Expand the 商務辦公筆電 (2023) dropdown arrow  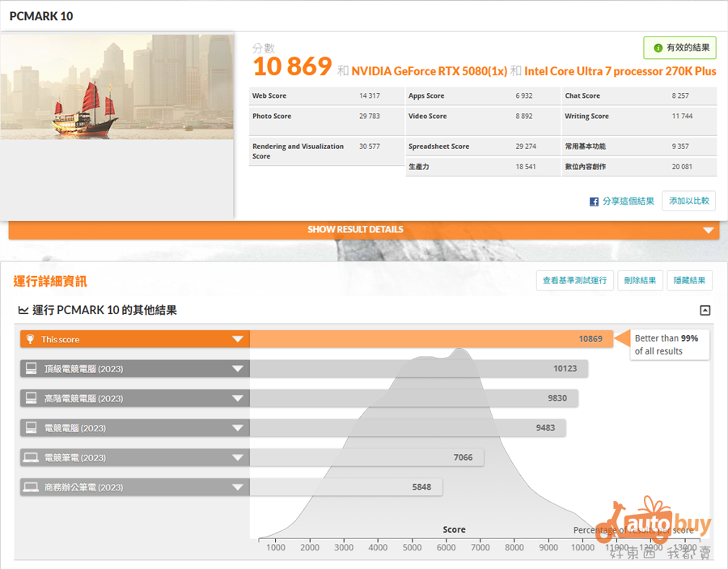click(x=238, y=487)
